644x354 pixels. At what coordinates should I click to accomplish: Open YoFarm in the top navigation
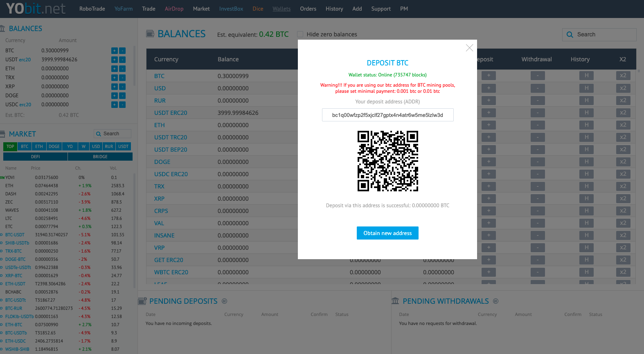click(124, 9)
